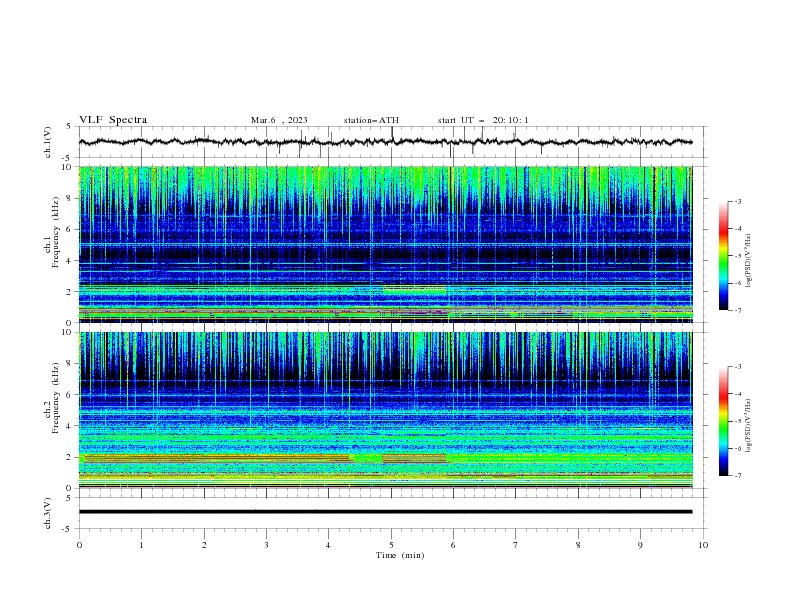Click time axis tick label "6"
The width and height of the screenshot is (792, 612).
453,545
